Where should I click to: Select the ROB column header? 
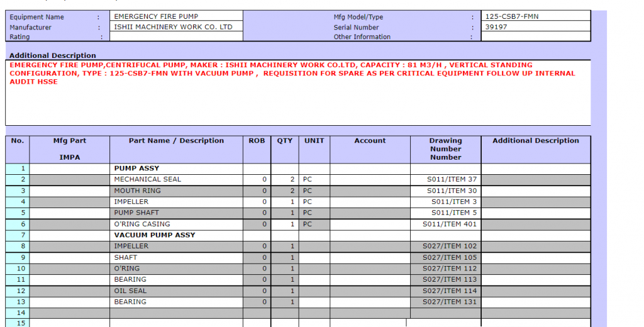pos(257,141)
